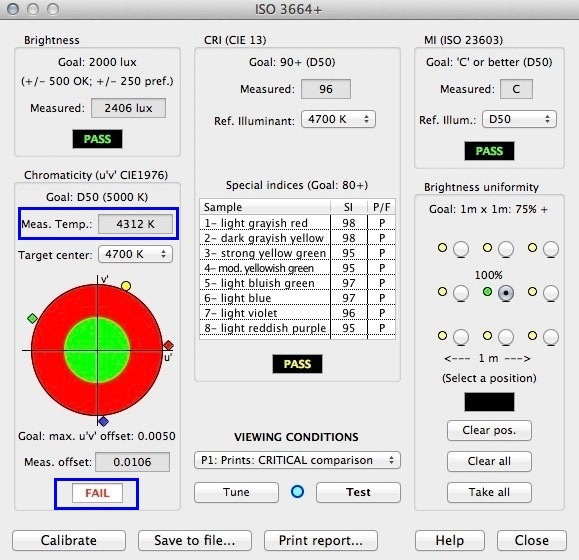Click the red diamond marker near u' axis

(168, 345)
